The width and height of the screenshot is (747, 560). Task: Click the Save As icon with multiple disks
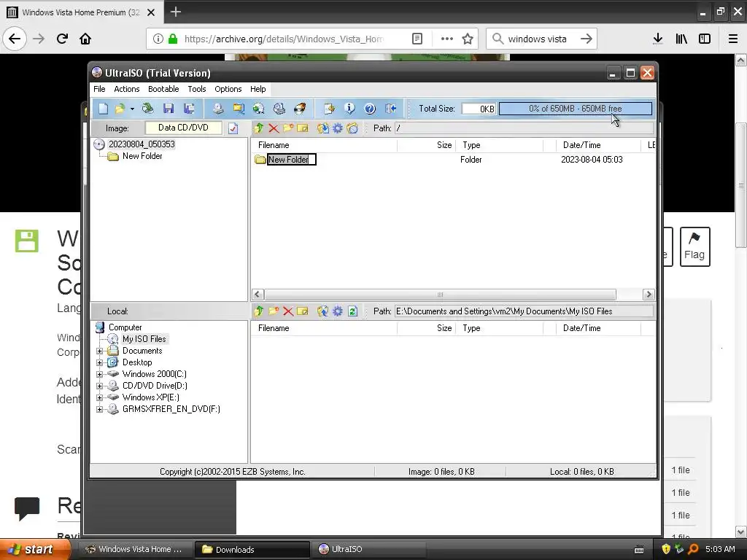coord(189,109)
